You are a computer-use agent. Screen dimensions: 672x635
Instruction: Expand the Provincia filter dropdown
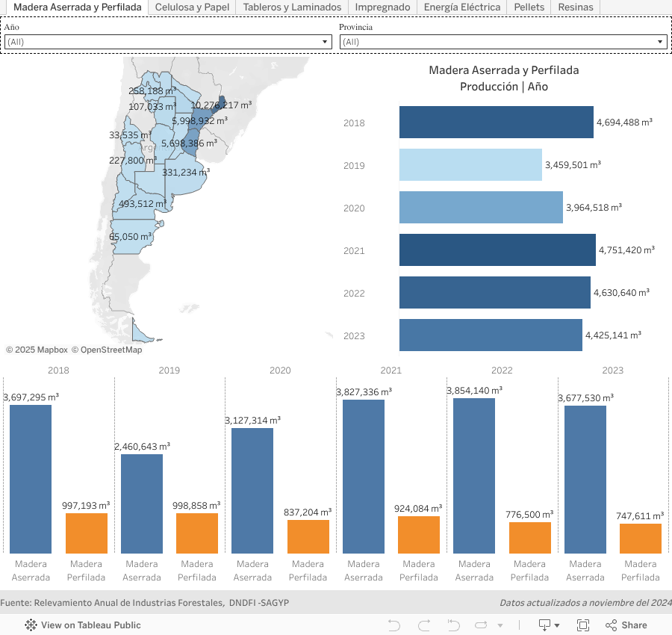click(503, 42)
